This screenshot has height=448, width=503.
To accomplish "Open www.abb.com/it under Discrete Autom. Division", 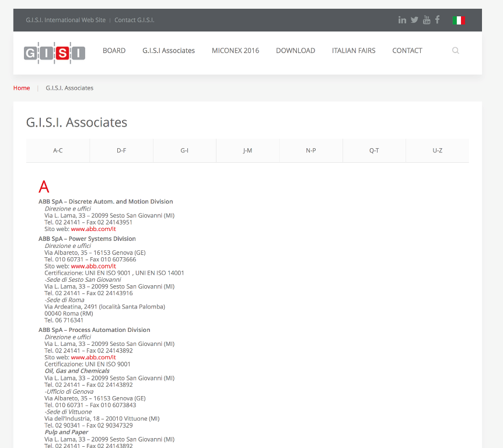I will tap(93, 229).
